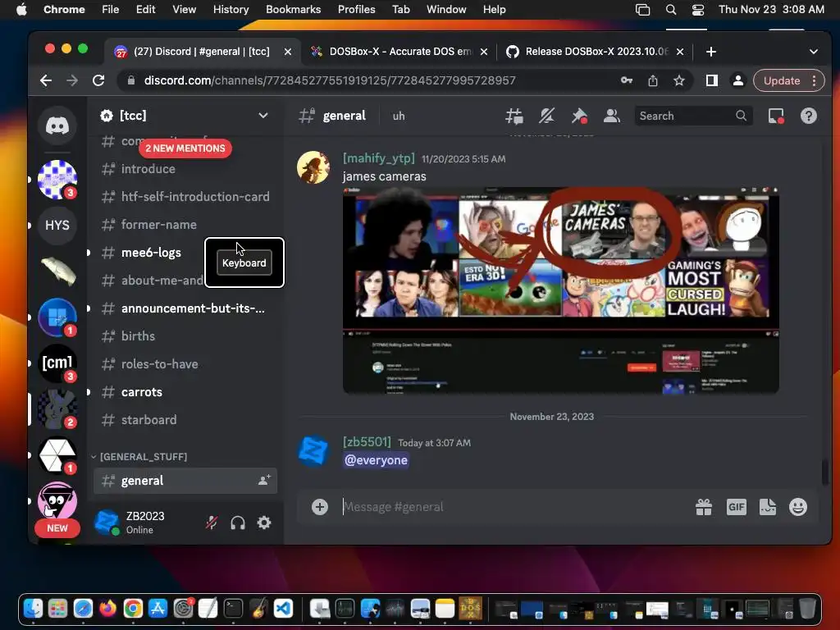
Task: Select the former-name channel
Action: point(185,225)
